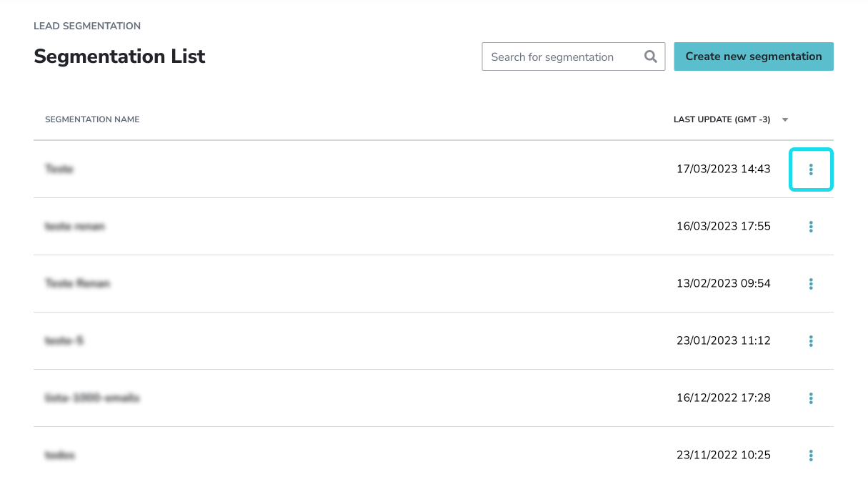Click the Segmentation Name column header
Image resolution: width=868 pixels, height=482 pixels.
click(92, 119)
